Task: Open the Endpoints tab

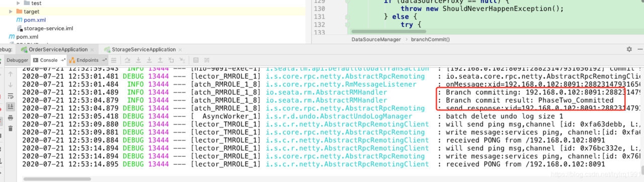Action: click(84, 60)
